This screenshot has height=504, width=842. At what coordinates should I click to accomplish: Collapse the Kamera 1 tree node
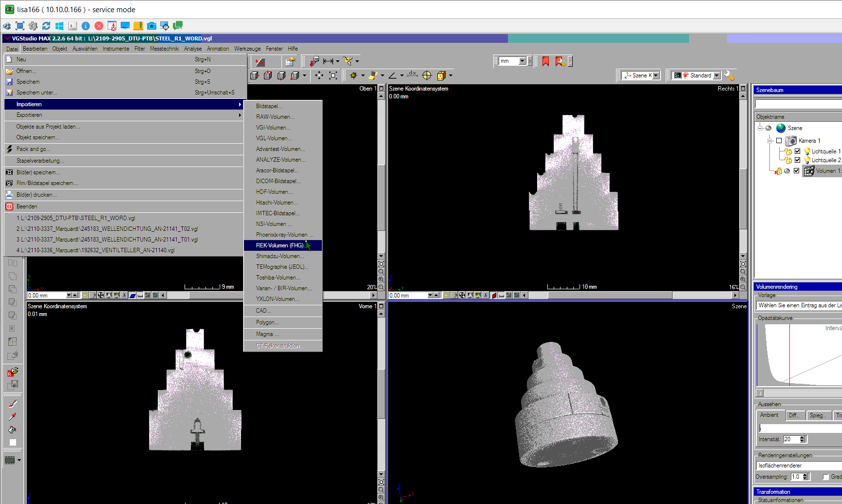pyautogui.click(x=770, y=141)
